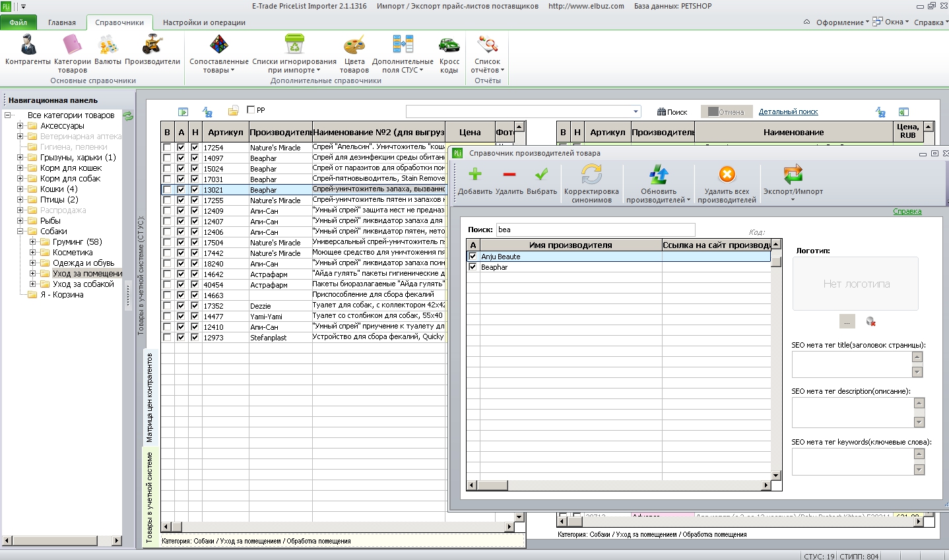Click the manufacturers list horizontal scrollbar thumb
Screen dimensions: 949x560
pos(492,485)
